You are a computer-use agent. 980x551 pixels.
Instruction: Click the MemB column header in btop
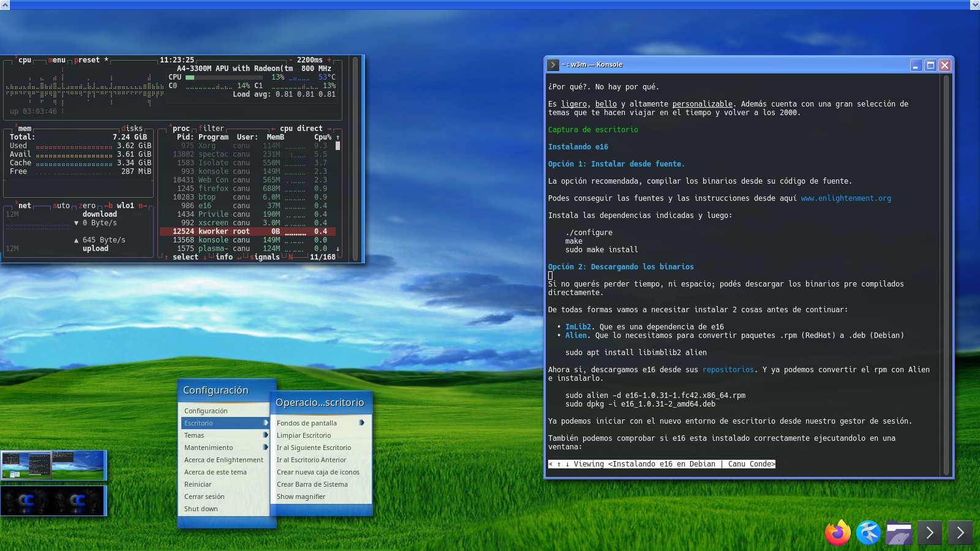click(x=275, y=137)
